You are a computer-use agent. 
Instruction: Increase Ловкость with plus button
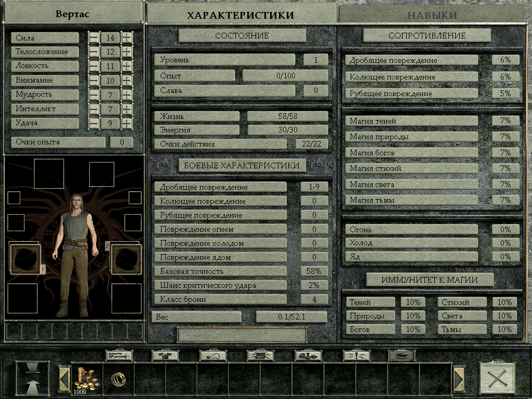(127, 66)
